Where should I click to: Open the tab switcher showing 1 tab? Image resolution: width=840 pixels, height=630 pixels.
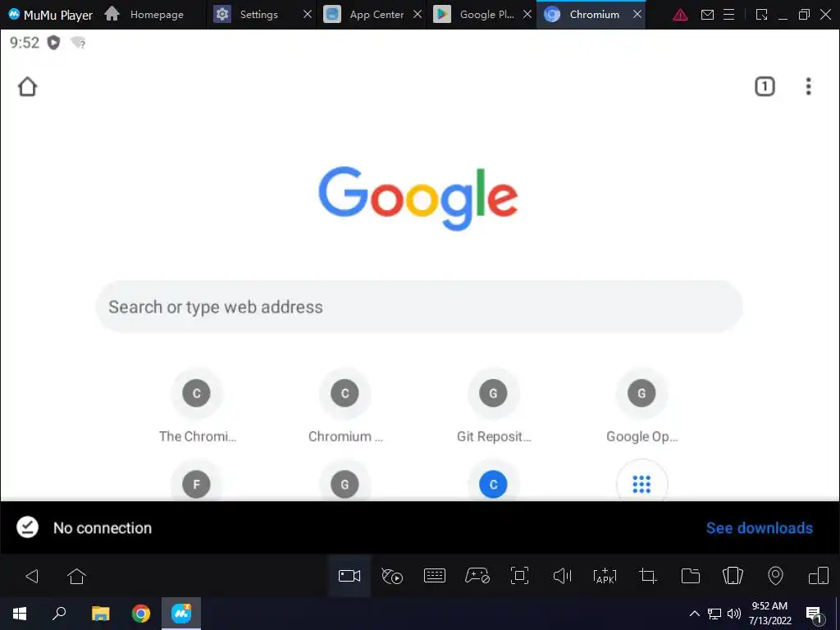click(x=765, y=86)
